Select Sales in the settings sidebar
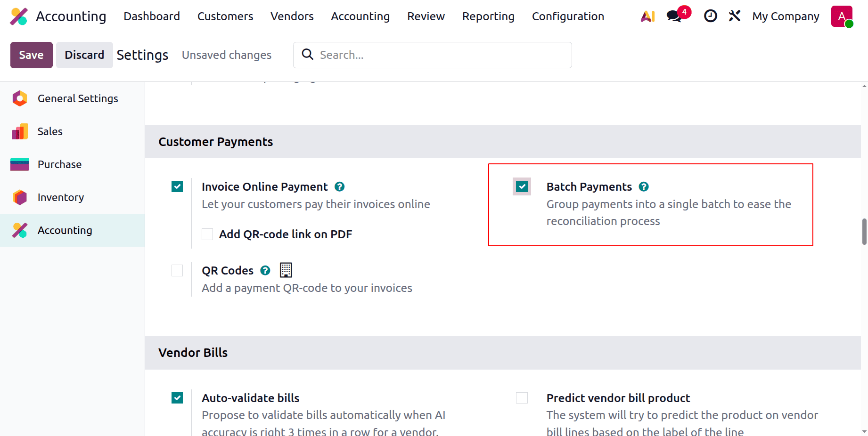The image size is (868, 436). point(73,131)
